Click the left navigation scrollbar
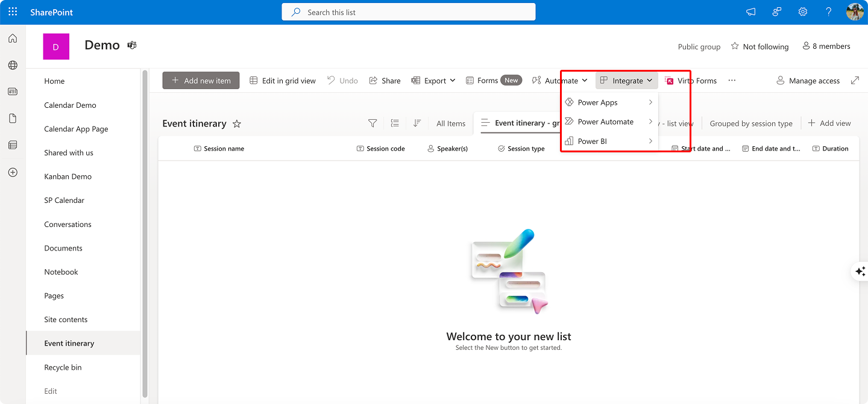 point(145,234)
